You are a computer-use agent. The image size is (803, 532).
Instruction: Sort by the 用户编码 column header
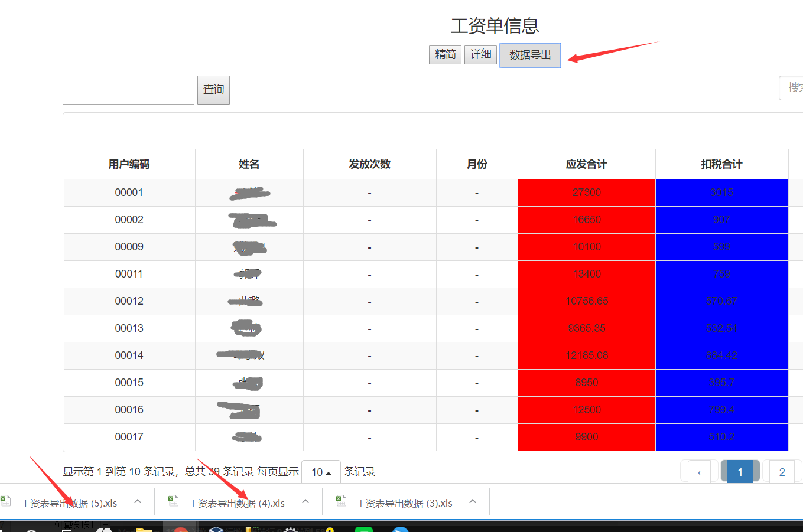click(x=129, y=164)
